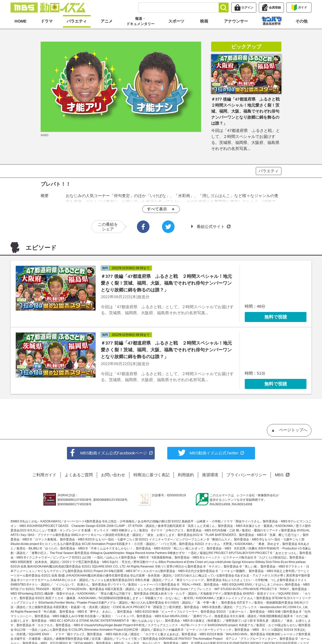This screenshot has height=644, width=322.
Task: Select the バラエティ navigation tab
Action: 76,21
